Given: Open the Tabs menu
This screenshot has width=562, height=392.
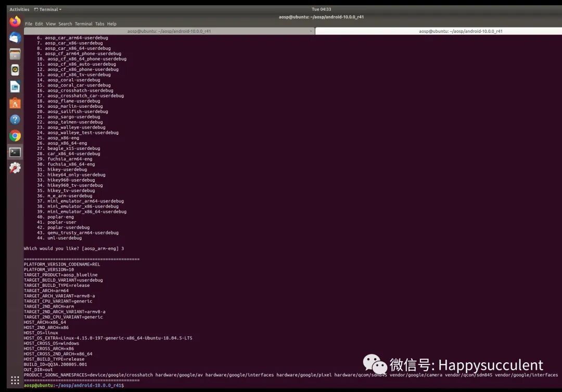Looking at the screenshot, I should (99, 24).
